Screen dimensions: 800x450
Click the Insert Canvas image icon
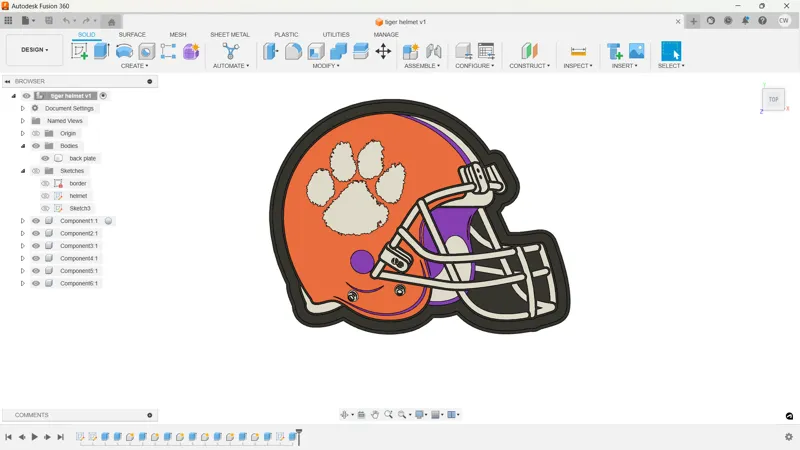pyautogui.click(x=636, y=51)
